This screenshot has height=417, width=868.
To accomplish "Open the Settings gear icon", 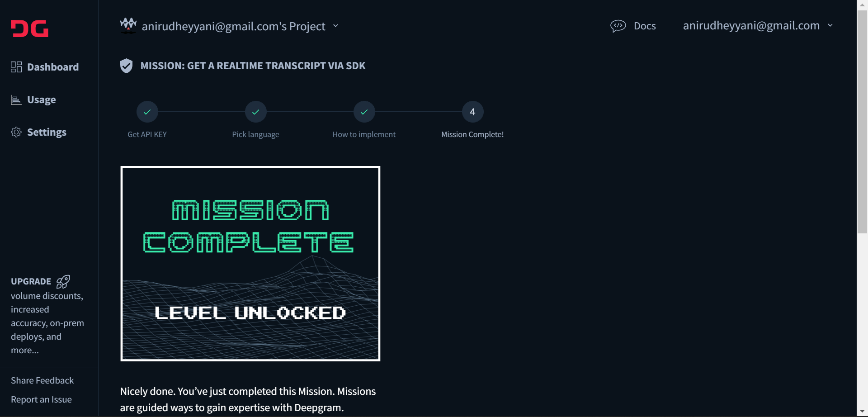I will click(16, 132).
